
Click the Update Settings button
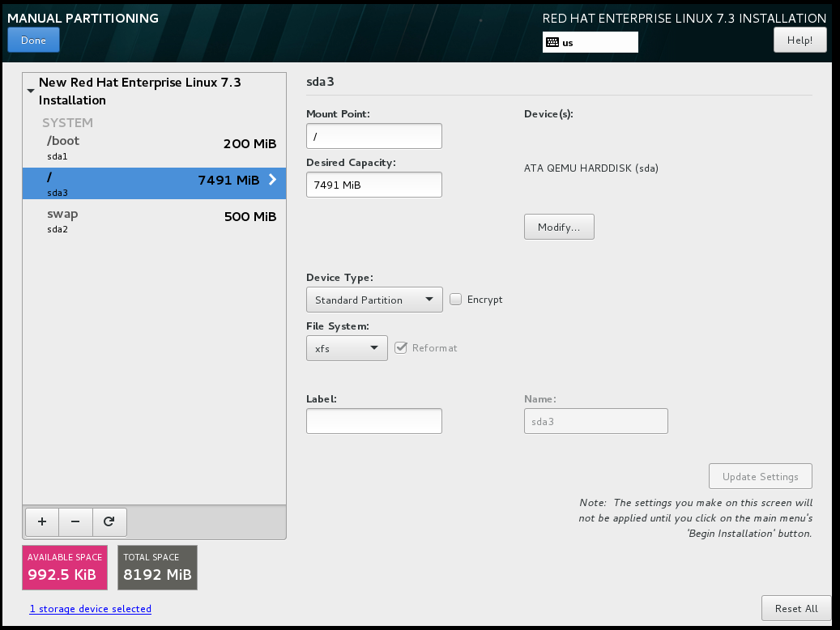pyautogui.click(x=760, y=476)
